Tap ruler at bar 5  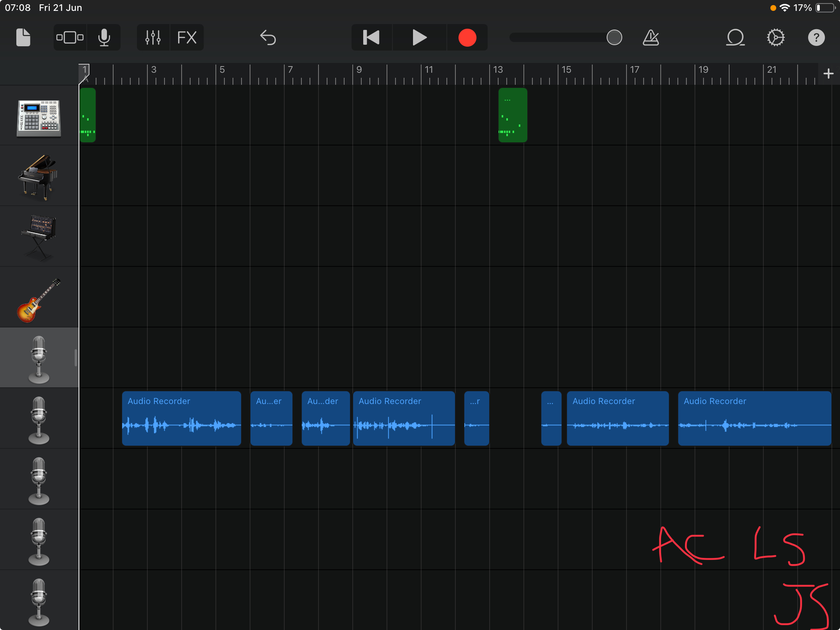(x=222, y=70)
